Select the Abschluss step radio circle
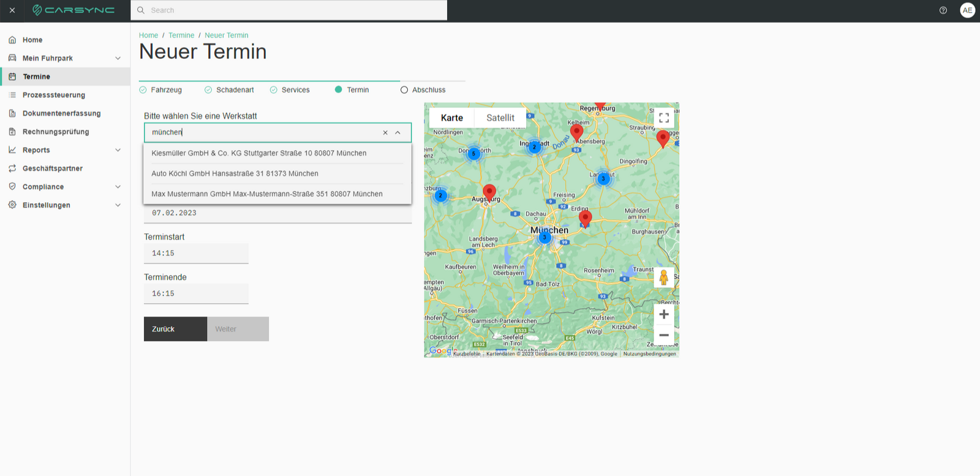Viewport: 980px width, 476px height. pyautogui.click(x=404, y=90)
